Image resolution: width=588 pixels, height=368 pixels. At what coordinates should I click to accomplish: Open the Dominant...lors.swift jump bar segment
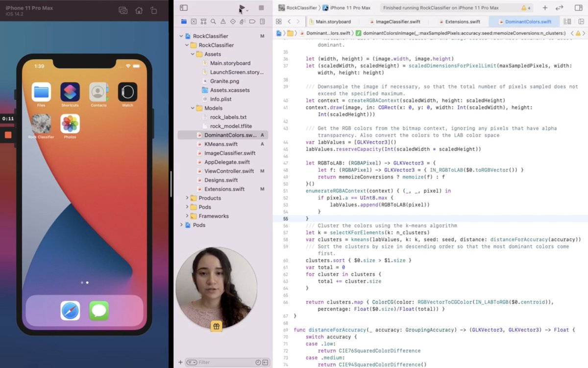325,33
